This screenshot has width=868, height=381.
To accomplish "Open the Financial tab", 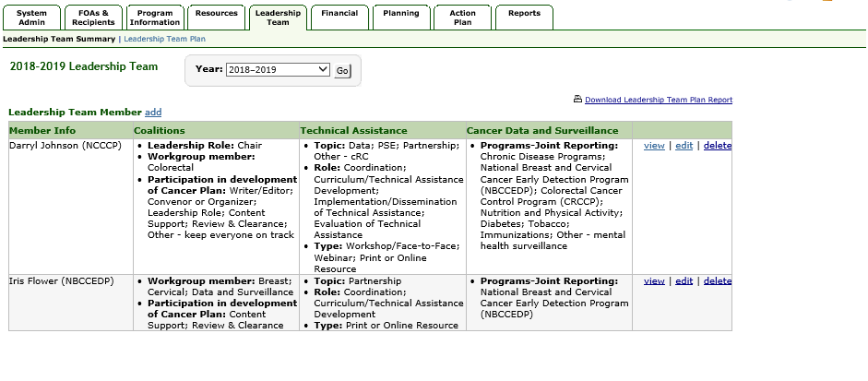I will point(339,14).
